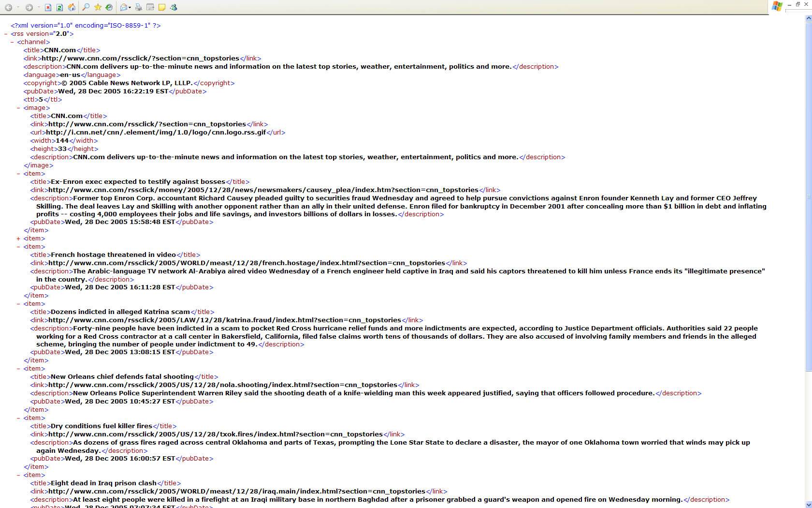
Task: Click the scrollbar down arrow
Action: click(x=808, y=504)
